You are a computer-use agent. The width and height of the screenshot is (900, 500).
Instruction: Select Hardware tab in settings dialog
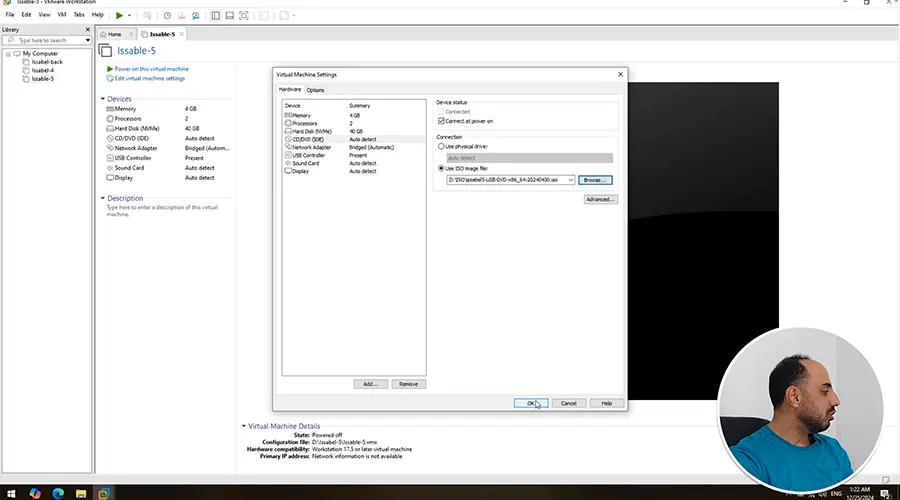click(290, 90)
